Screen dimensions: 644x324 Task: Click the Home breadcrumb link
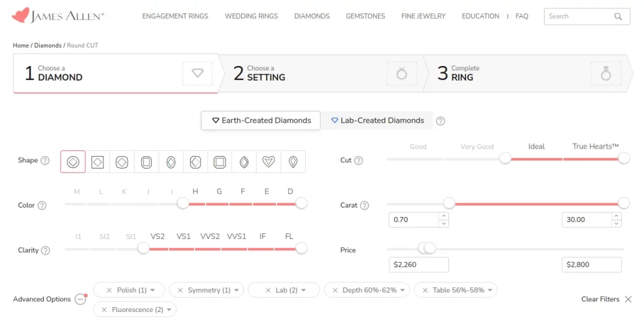pyautogui.click(x=21, y=45)
